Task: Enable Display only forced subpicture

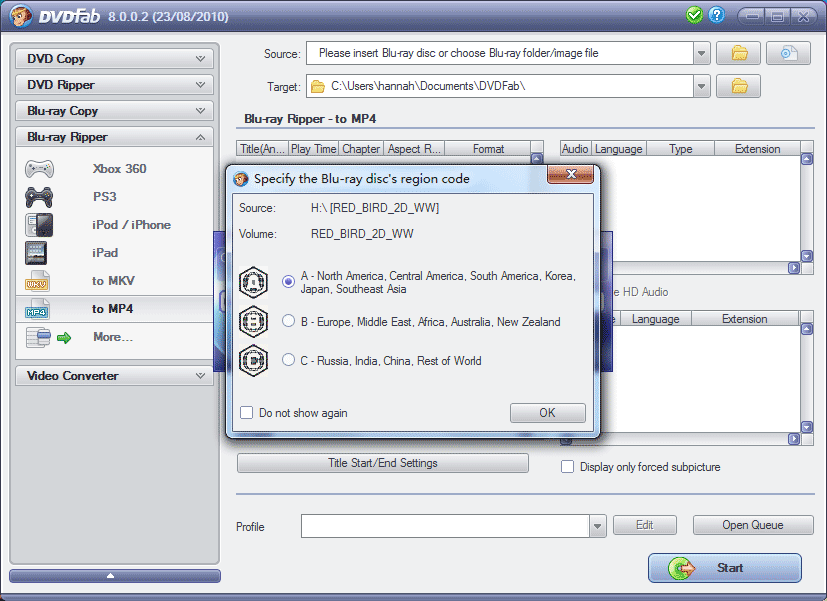Action: (568, 467)
